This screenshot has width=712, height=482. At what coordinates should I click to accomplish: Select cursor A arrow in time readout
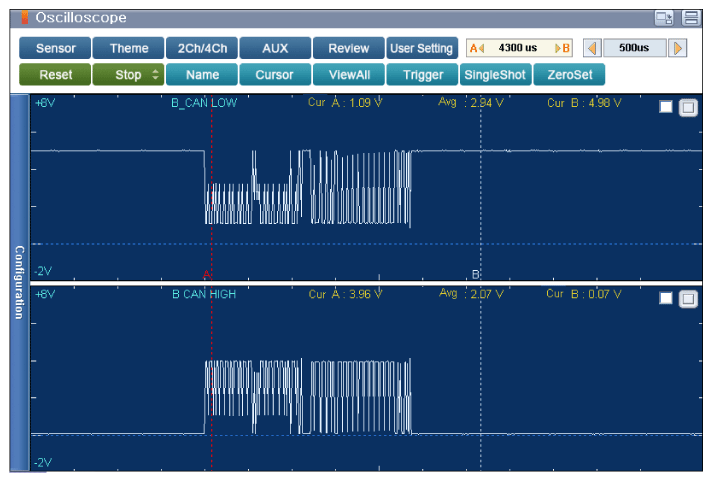click(x=477, y=48)
